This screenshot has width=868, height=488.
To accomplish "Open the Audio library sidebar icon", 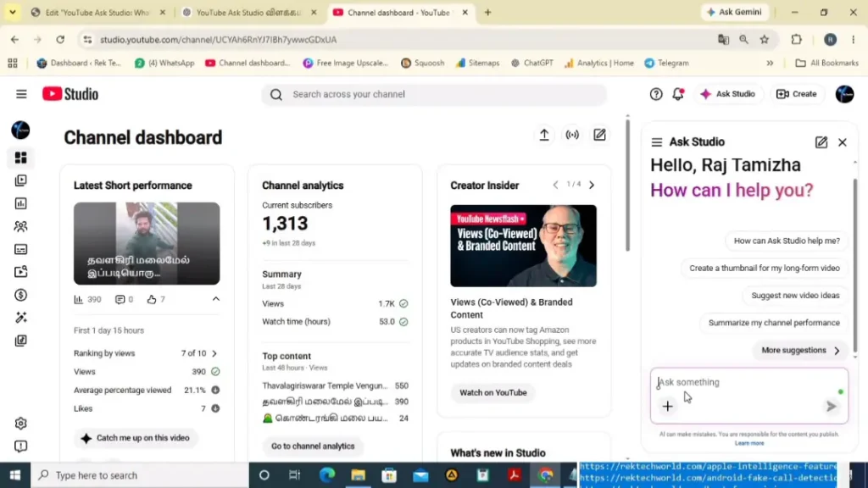I will [x=20, y=341].
